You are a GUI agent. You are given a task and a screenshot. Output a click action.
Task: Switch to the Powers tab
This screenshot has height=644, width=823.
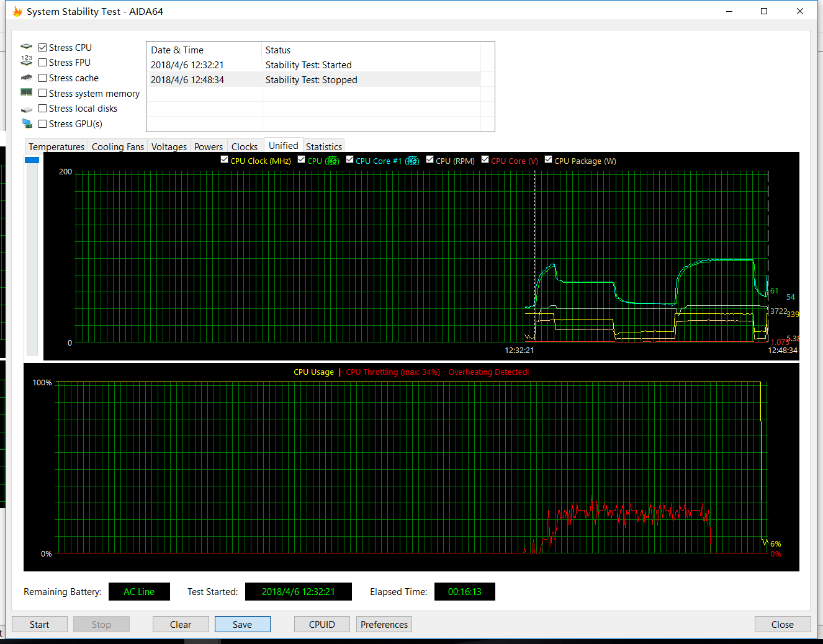coord(209,146)
